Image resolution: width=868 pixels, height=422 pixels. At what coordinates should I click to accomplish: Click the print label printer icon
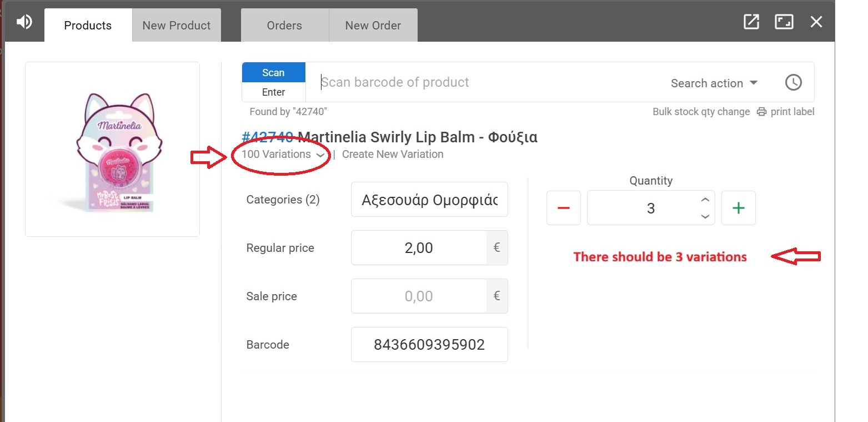[x=761, y=112]
